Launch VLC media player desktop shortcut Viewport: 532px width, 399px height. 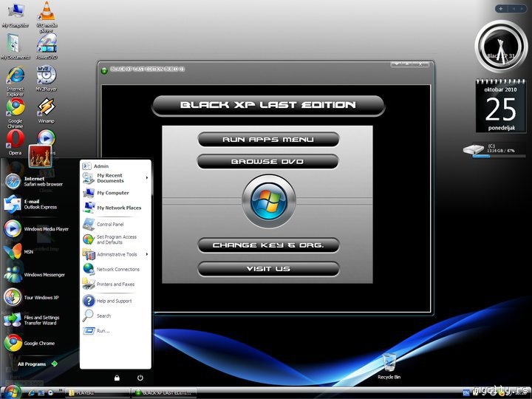coord(47,16)
